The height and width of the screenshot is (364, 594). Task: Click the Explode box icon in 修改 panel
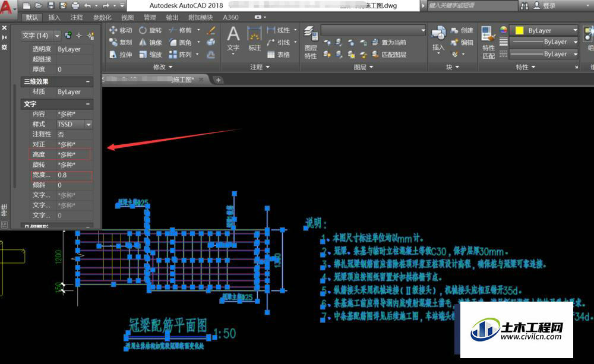pyautogui.click(x=211, y=42)
